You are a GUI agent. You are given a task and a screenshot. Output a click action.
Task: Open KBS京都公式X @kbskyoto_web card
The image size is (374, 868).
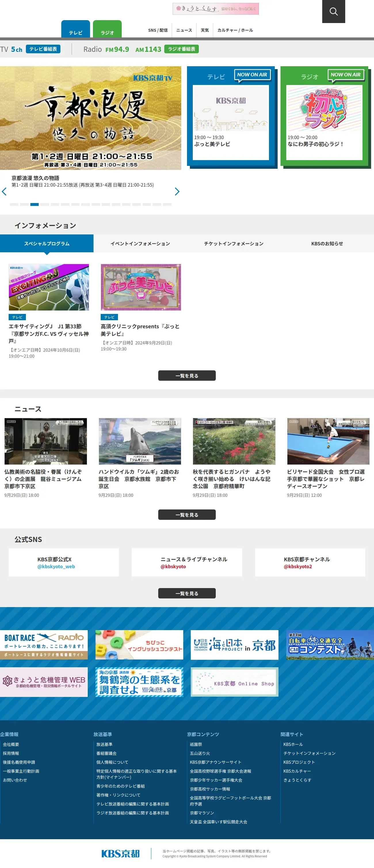tap(64, 562)
